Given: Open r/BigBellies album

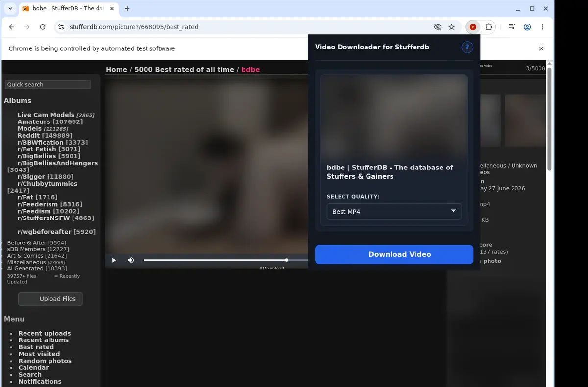Looking at the screenshot, I should click(37, 156).
